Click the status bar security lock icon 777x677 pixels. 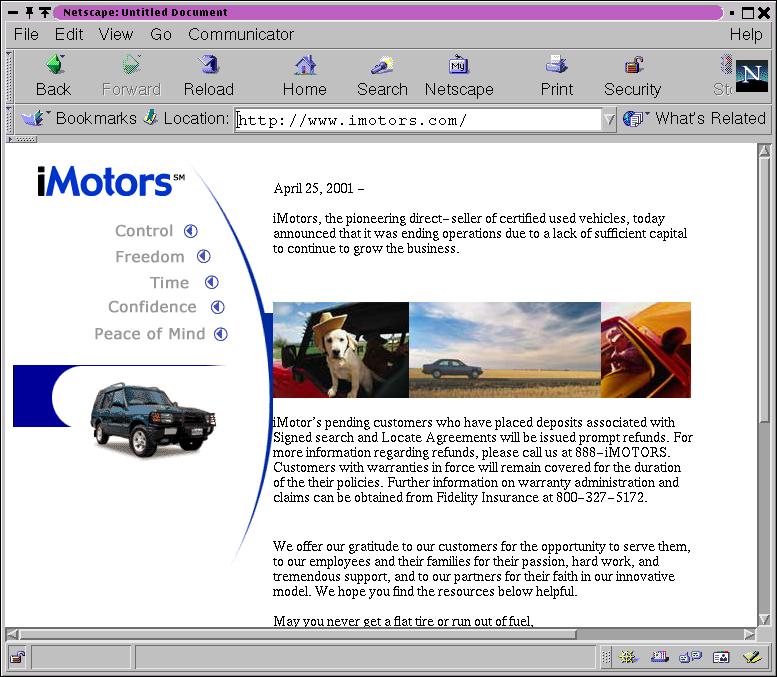tap(18, 658)
